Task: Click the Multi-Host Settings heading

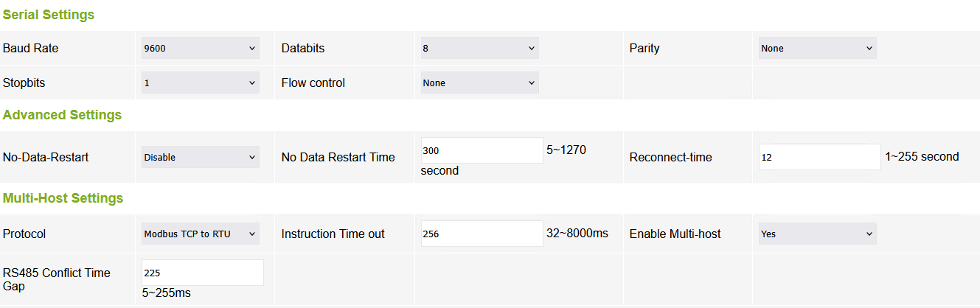Action: (63, 198)
